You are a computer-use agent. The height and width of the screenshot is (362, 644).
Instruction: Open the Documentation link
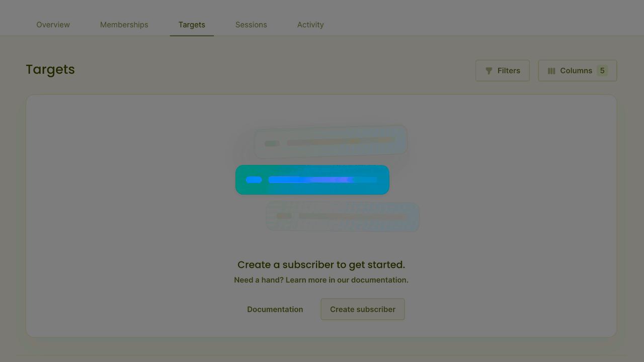tap(275, 309)
